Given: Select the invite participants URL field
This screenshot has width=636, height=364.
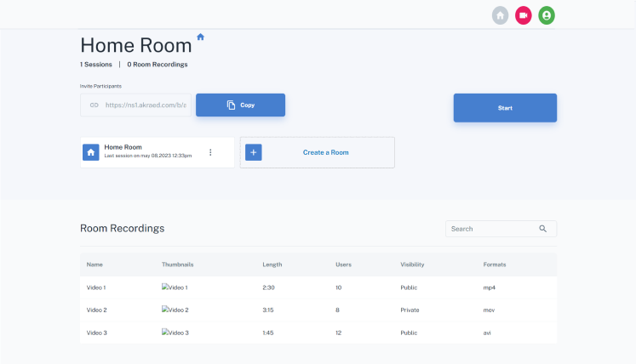Looking at the screenshot, I should [135, 105].
